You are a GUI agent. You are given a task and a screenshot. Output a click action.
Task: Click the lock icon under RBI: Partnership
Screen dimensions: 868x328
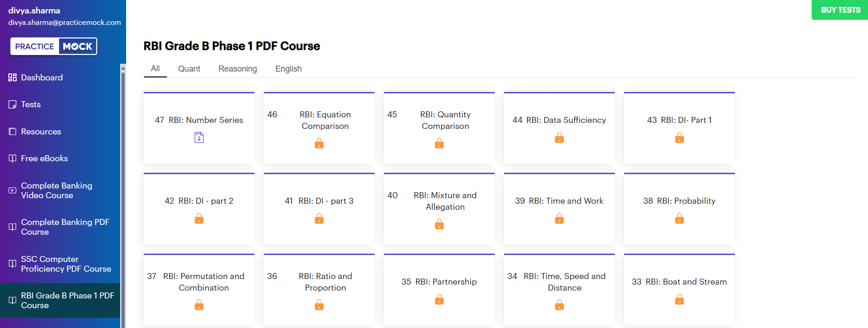pyautogui.click(x=439, y=300)
